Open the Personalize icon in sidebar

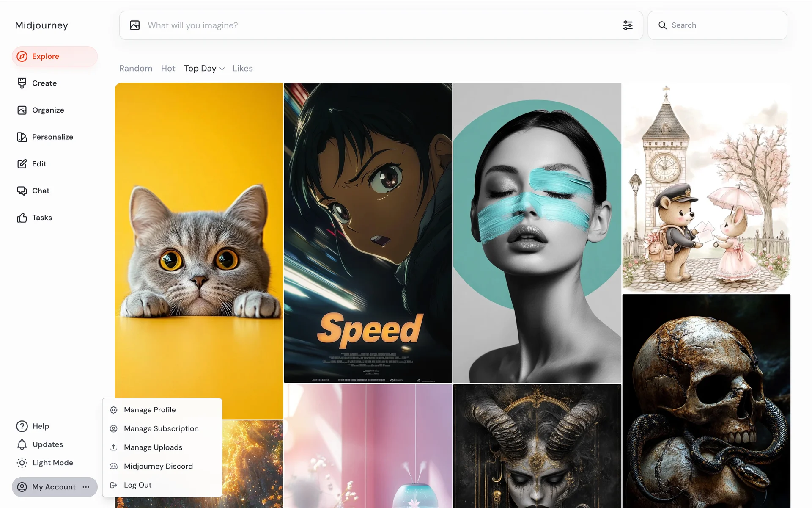click(x=22, y=137)
